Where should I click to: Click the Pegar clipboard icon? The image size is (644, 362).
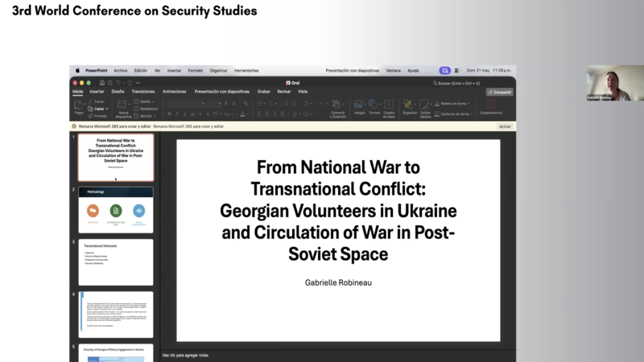click(78, 105)
